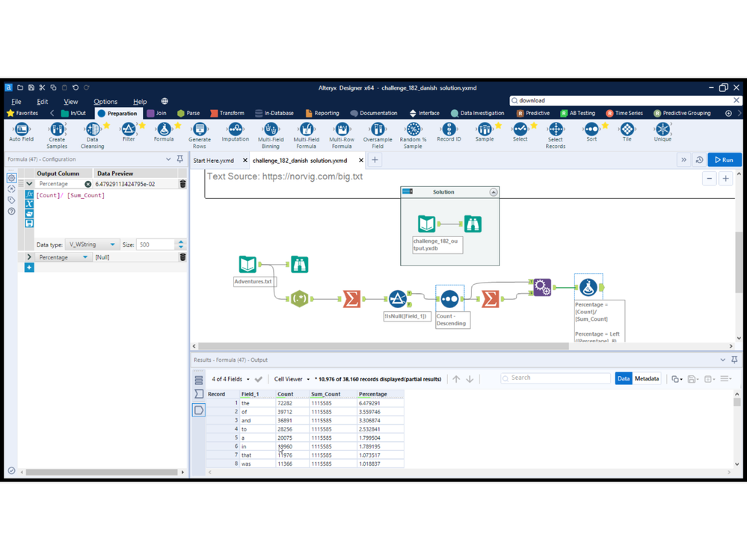Click the canvas horizontal scrollbar
Screen dimensions: 747x560
click(384, 346)
